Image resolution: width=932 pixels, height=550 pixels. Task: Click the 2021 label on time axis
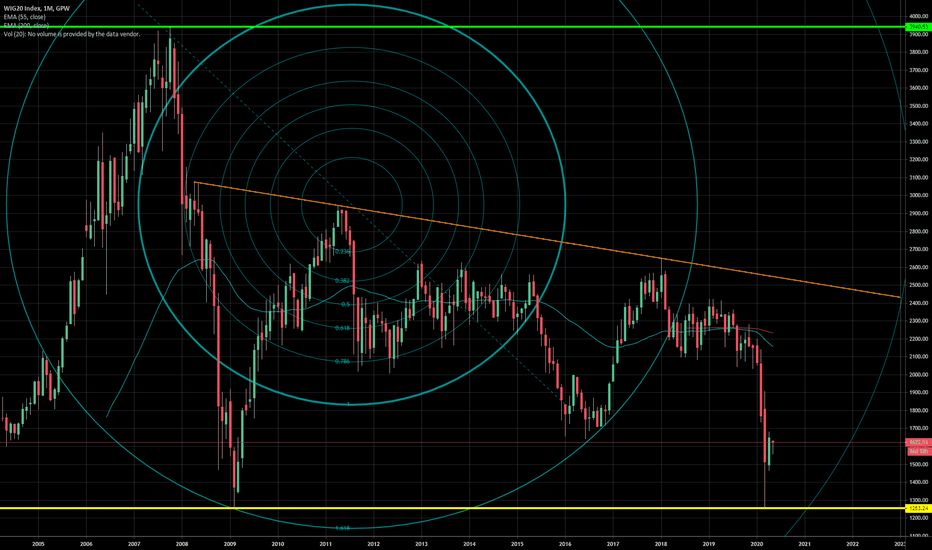[x=804, y=544]
